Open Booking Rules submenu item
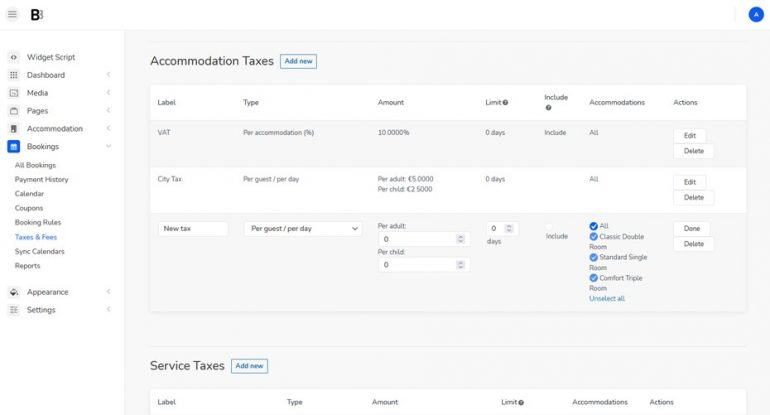The width and height of the screenshot is (770, 415). pos(38,222)
